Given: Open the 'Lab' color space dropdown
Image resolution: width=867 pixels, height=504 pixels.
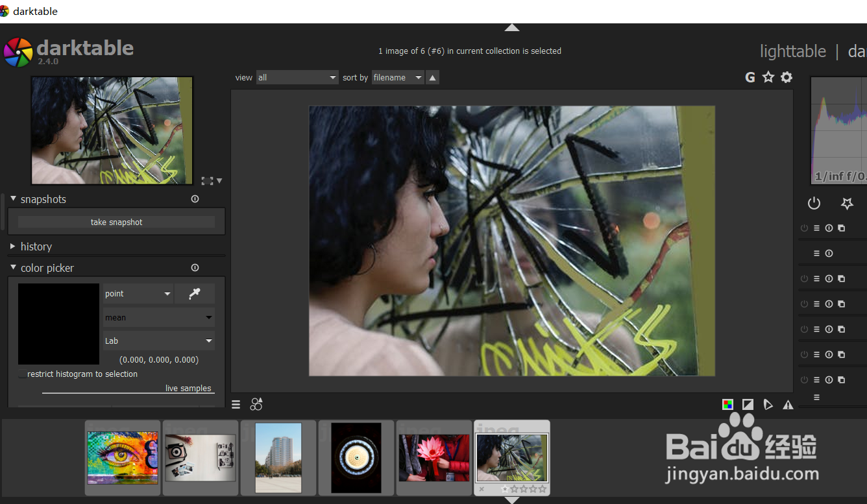Looking at the screenshot, I should click(159, 341).
